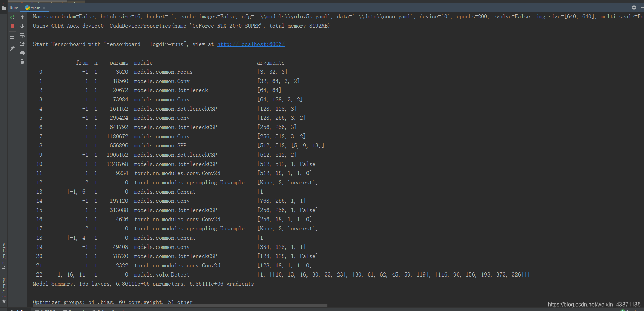Viewport: 644px width, 311px height.
Task: Click the '[128, 18, 1, 1, 0]' arguments
Action: click(285, 265)
